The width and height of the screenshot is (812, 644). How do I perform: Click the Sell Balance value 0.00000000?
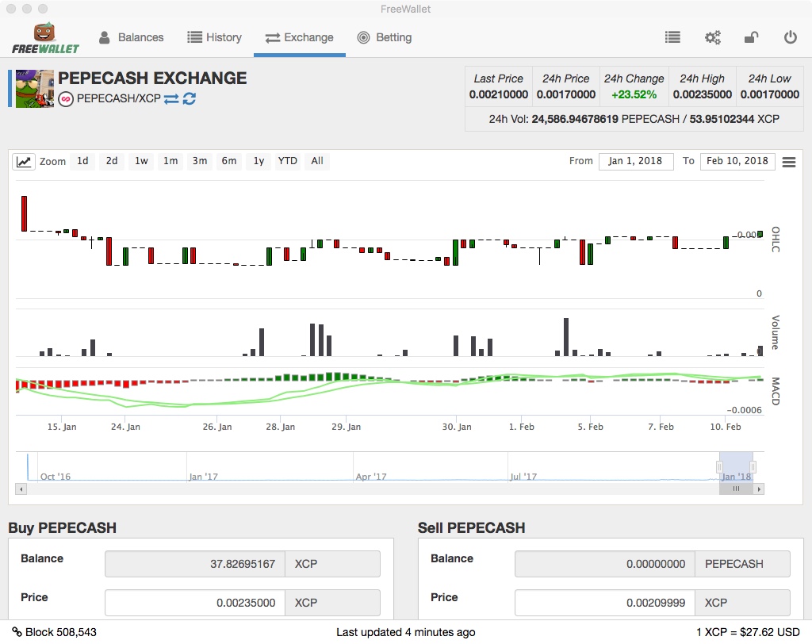(x=656, y=564)
